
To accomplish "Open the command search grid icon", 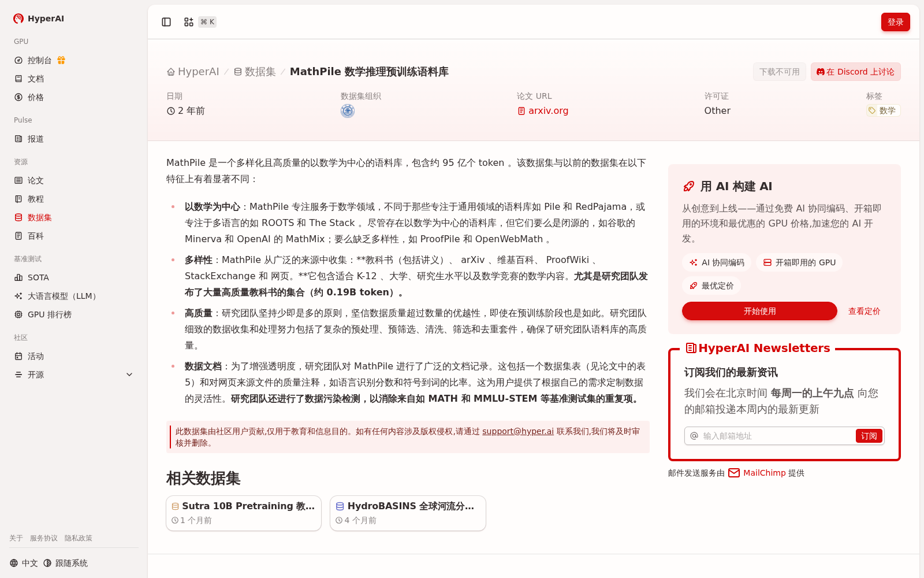I will point(189,22).
